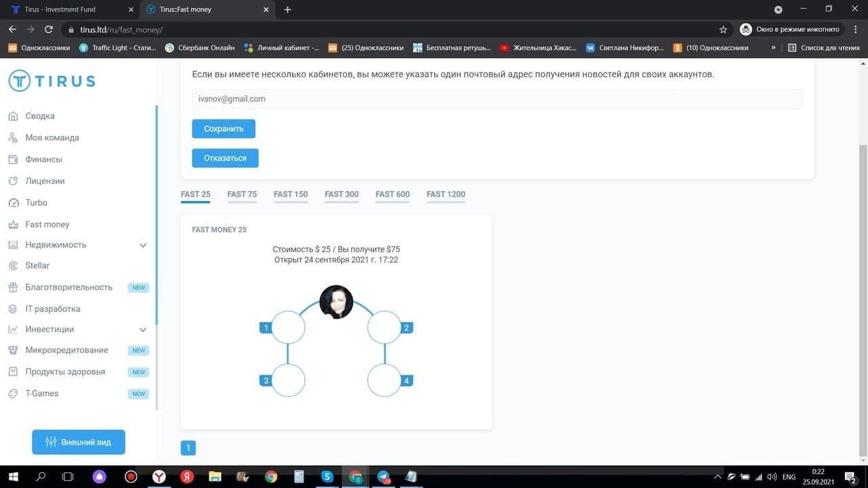Expand the Инвестиции submenu chevron
The image size is (868, 488).
(x=143, y=329)
